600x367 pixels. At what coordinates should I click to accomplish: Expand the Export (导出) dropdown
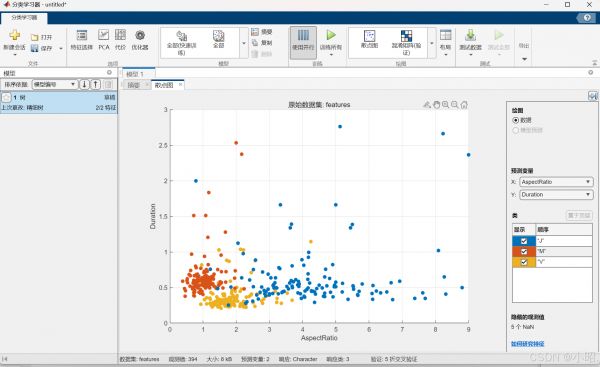point(524,59)
